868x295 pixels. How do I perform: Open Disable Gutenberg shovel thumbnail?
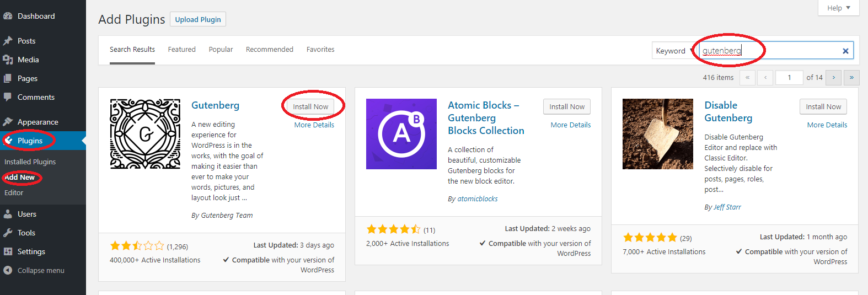[658, 134]
